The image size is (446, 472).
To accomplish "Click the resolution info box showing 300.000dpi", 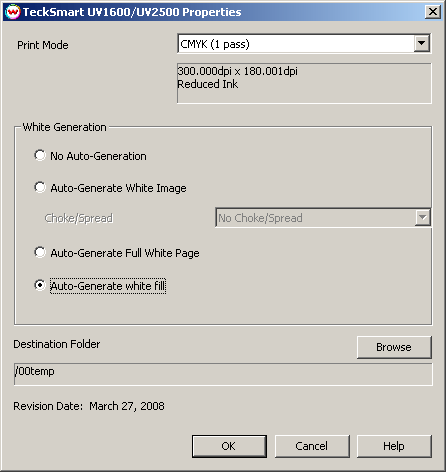I will (304, 83).
